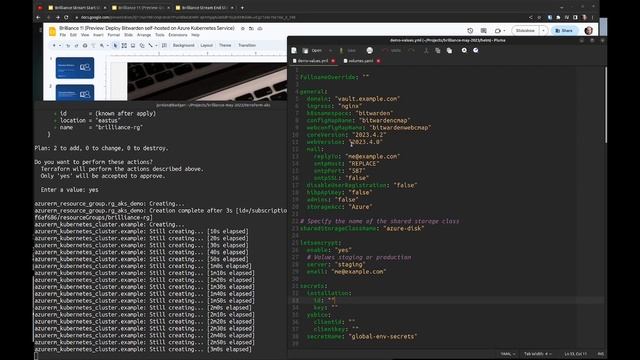
Task: Open a new browser tab with plus button
Action: (x=242, y=7)
